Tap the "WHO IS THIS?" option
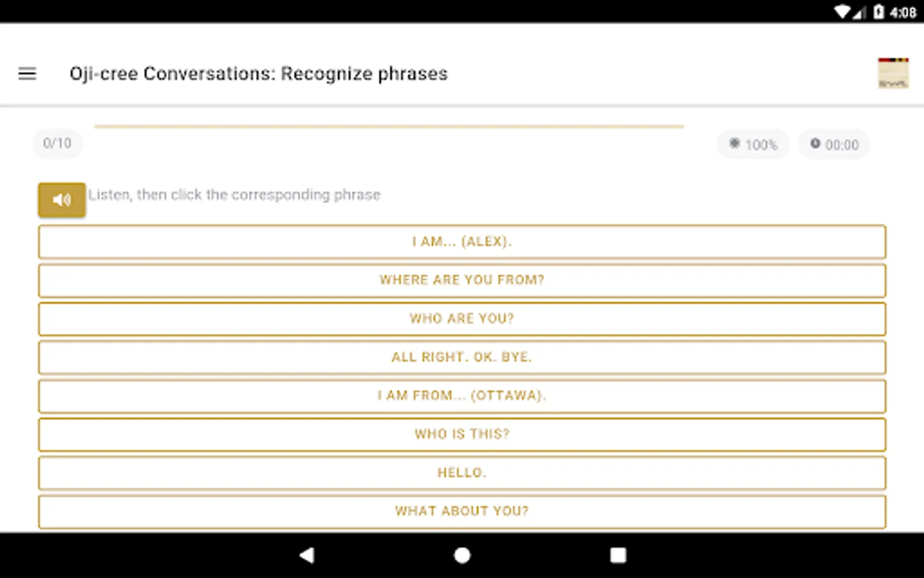924x578 pixels. coord(462,435)
